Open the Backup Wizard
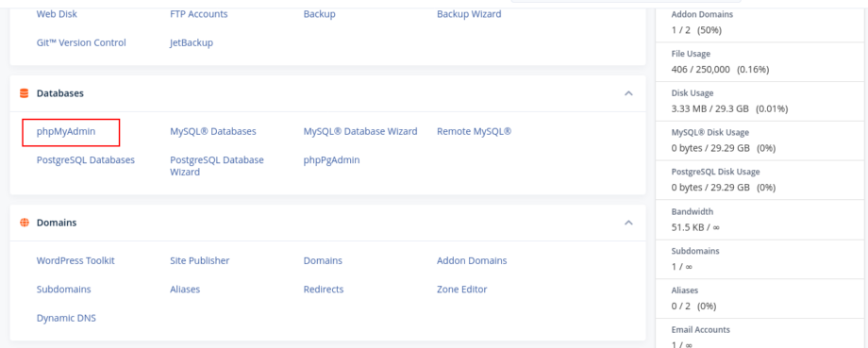 [469, 14]
